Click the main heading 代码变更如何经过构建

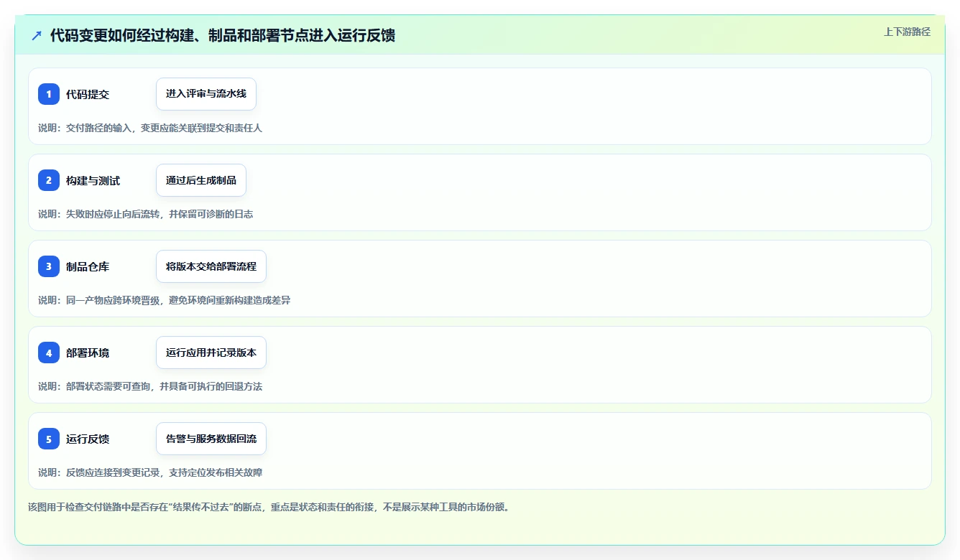coord(223,35)
